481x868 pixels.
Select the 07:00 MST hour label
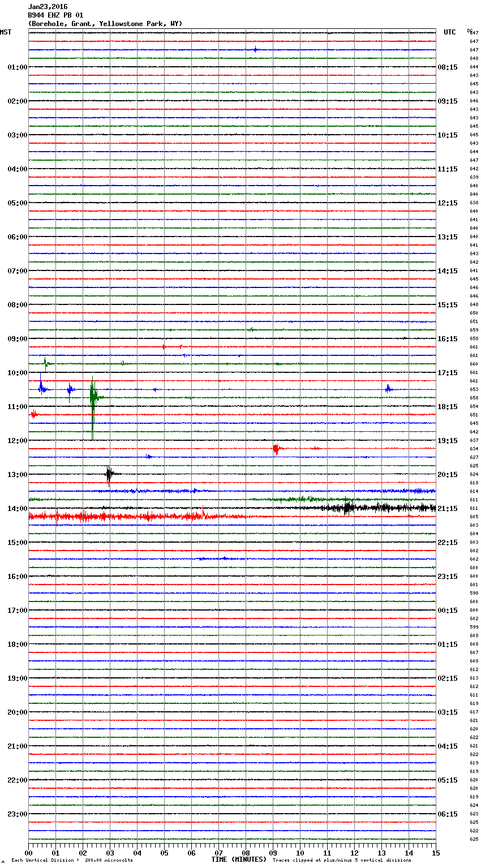pos(18,271)
